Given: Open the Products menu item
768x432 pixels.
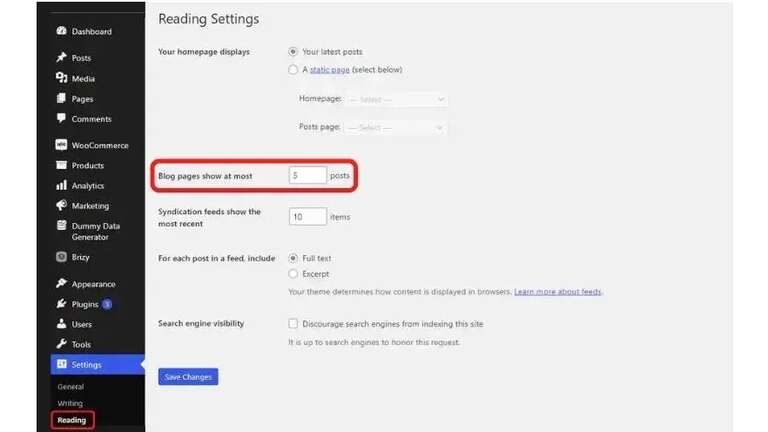Looking at the screenshot, I should coord(88,166).
